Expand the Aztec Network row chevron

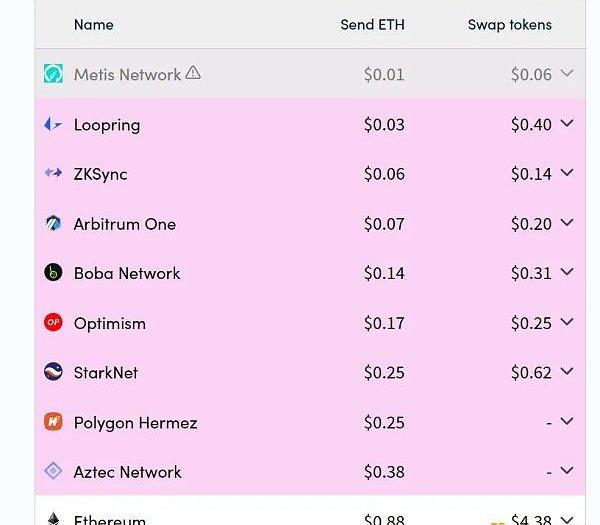[567, 471]
